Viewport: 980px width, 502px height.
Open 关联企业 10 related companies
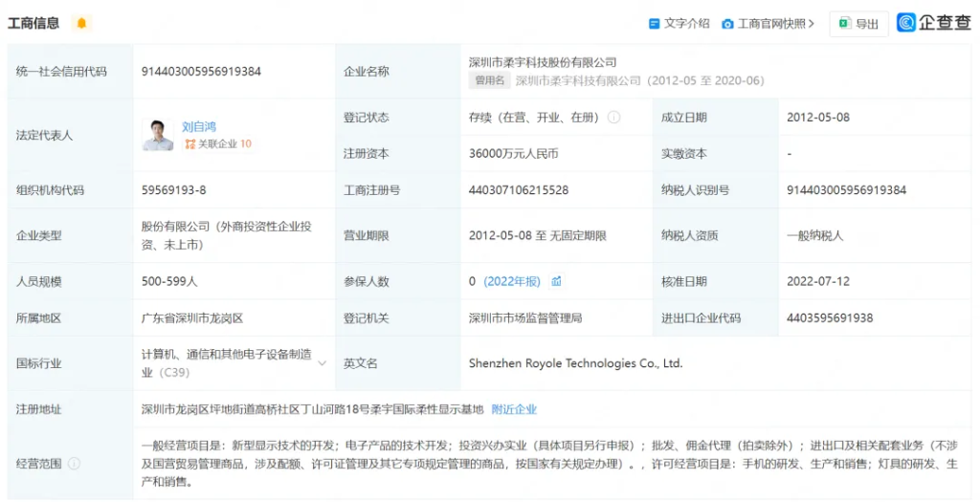217,144
